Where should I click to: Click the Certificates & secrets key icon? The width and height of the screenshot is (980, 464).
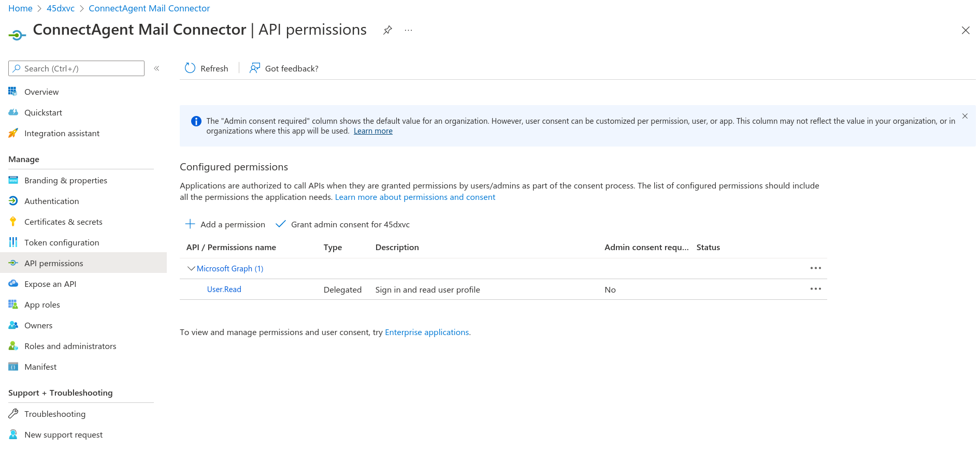pyautogui.click(x=13, y=222)
